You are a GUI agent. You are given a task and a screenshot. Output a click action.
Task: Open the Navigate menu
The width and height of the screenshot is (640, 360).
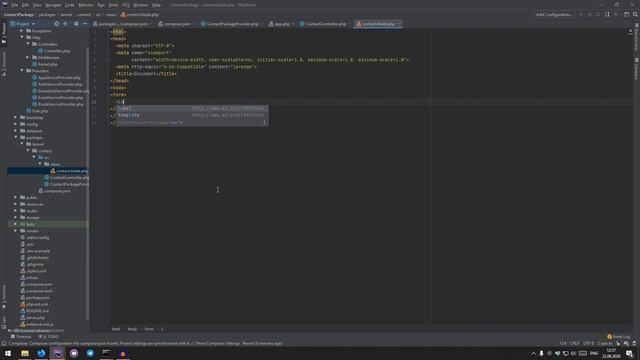[53, 5]
